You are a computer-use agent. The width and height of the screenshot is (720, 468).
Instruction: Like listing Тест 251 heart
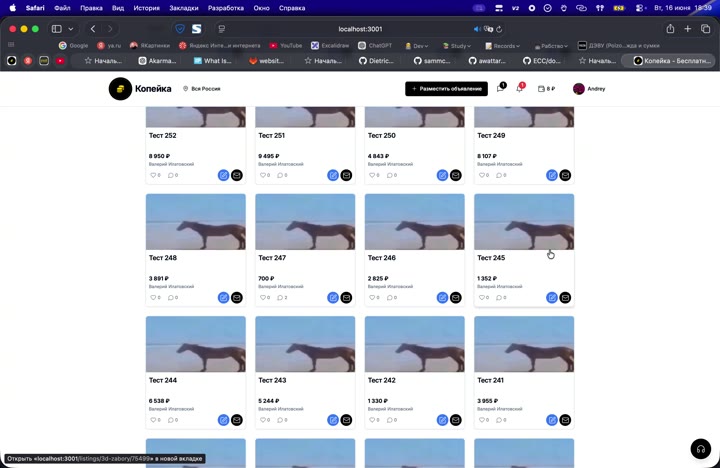click(x=263, y=175)
